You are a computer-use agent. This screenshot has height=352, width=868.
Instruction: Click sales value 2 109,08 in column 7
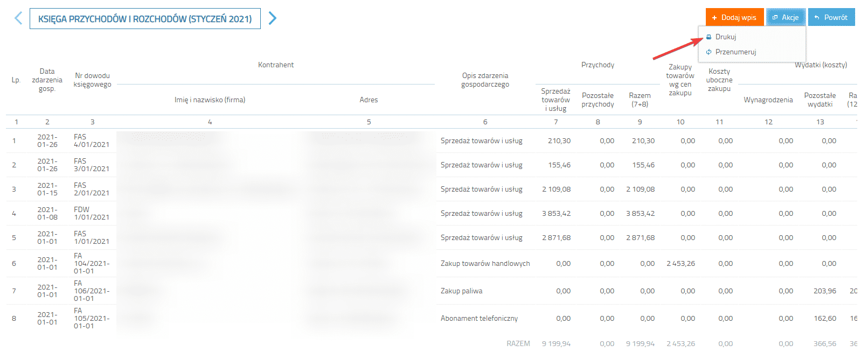point(557,189)
